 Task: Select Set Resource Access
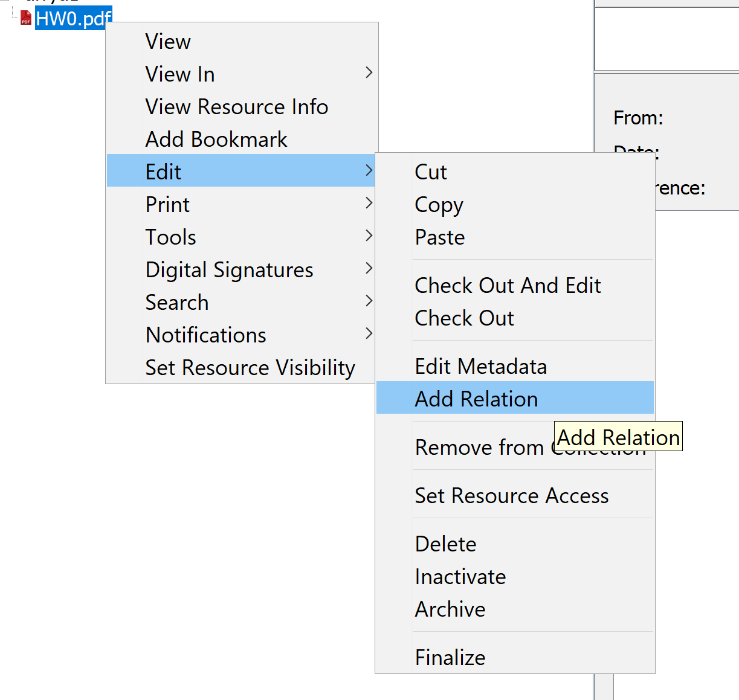[511, 496]
